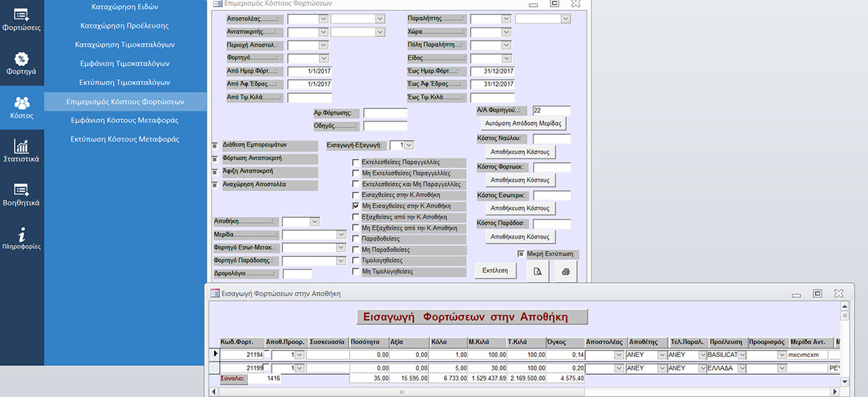This screenshot has width=868, height=397.
Task: Toggle the Μικρή Εκτύπωση option
Action: point(521,254)
